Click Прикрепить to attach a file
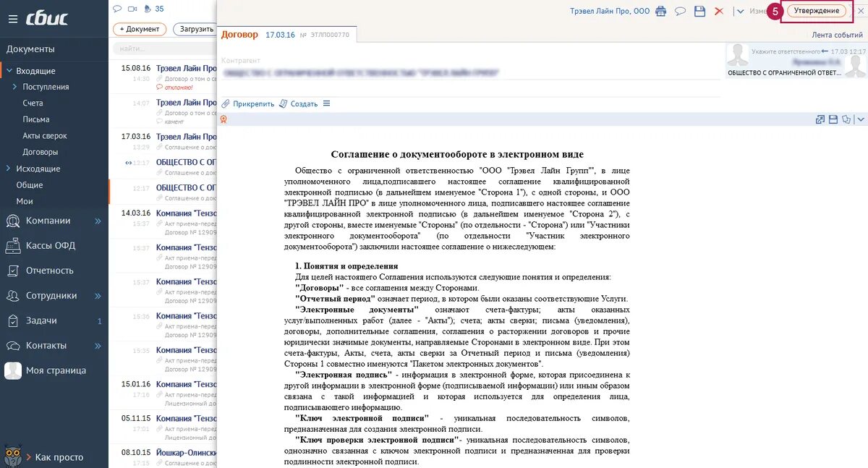This screenshot has width=868, height=468. (x=249, y=103)
